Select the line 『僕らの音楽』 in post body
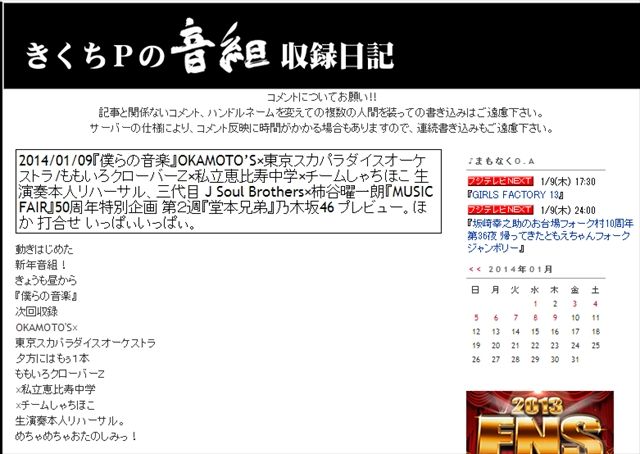640x454 pixels. [46, 296]
